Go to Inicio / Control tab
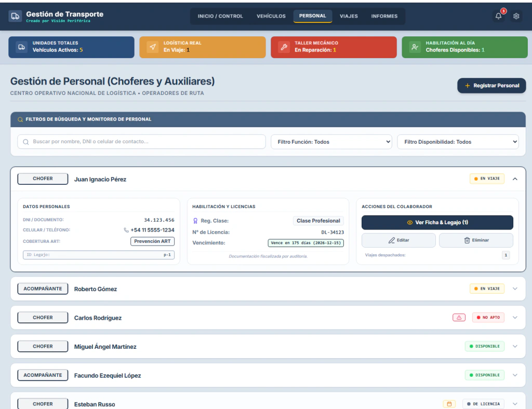 point(220,16)
